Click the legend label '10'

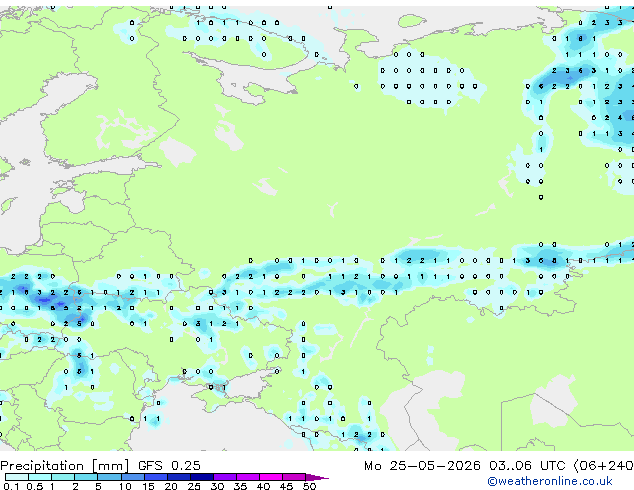point(125,486)
